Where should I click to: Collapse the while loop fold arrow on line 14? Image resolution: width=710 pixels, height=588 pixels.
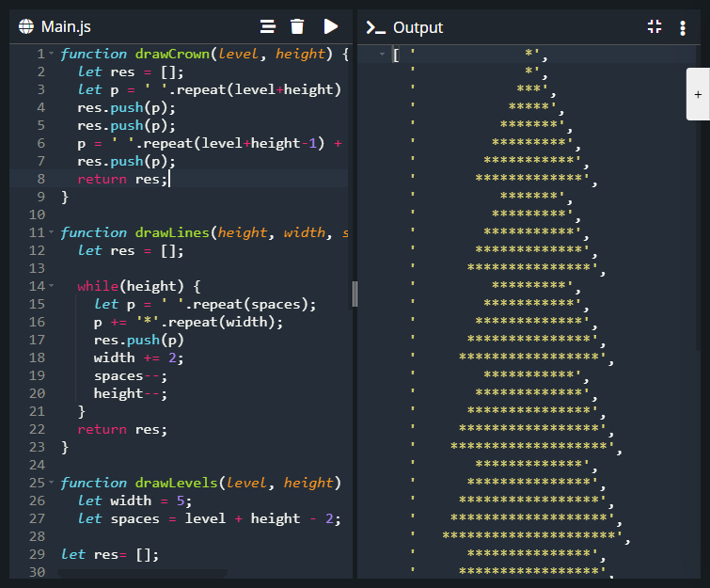click(x=51, y=286)
